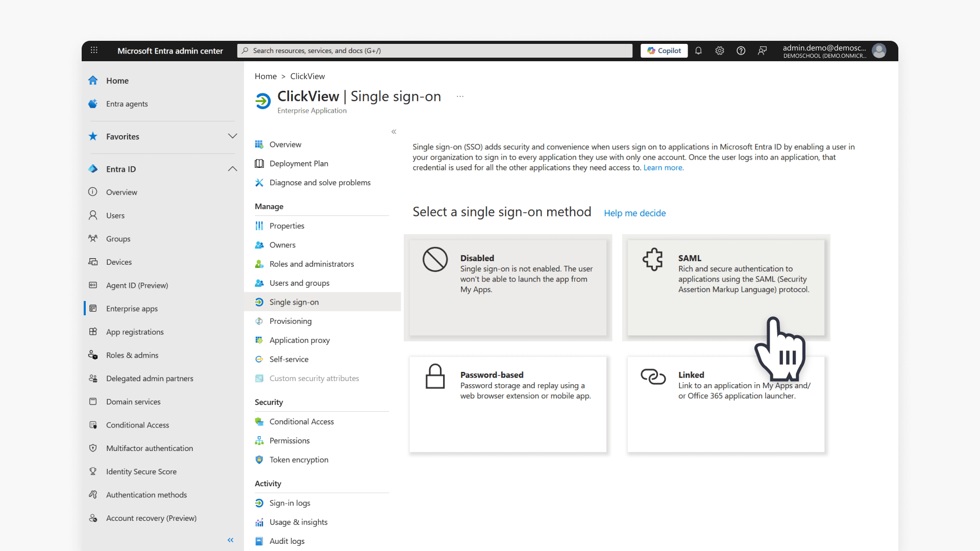Viewport: 980px width, 551px height.
Task: Collapse the Entra ID section chevron
Action: point(232,169)
